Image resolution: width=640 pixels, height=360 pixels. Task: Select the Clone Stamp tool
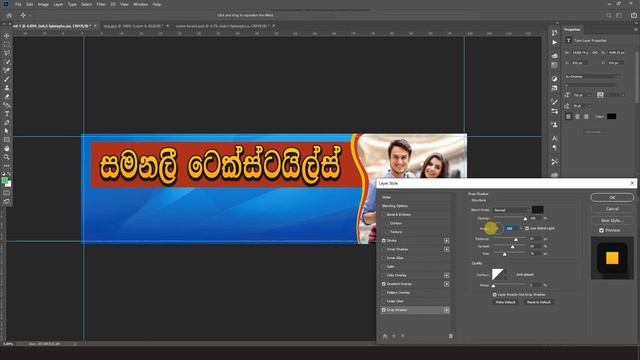tap(7, 88)
